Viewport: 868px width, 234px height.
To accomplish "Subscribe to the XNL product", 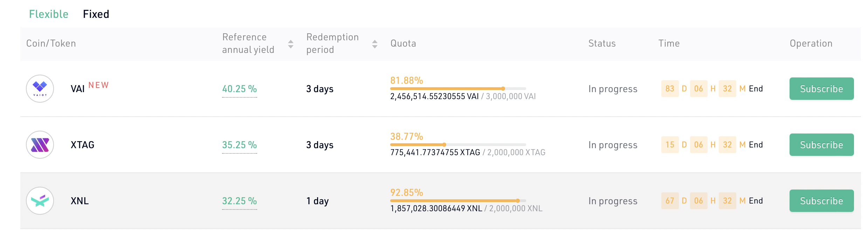I will pos(821,201).
